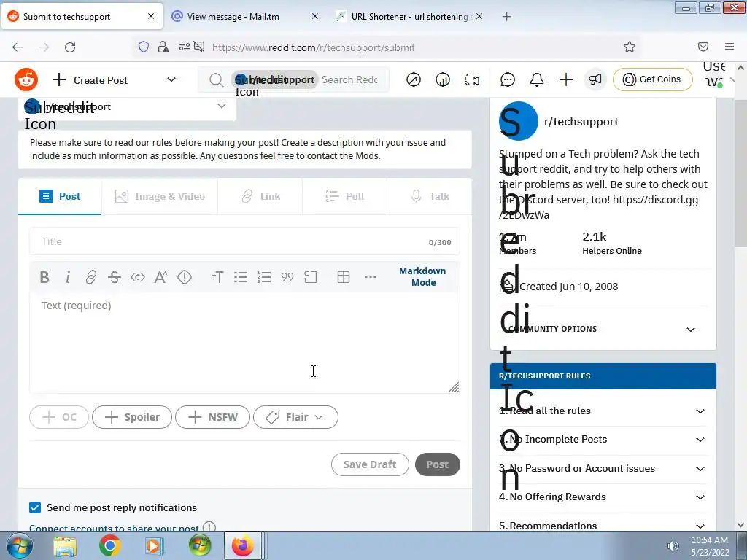
Task: Uncheck Send me post reply notifications
Action: coord(35,507)
